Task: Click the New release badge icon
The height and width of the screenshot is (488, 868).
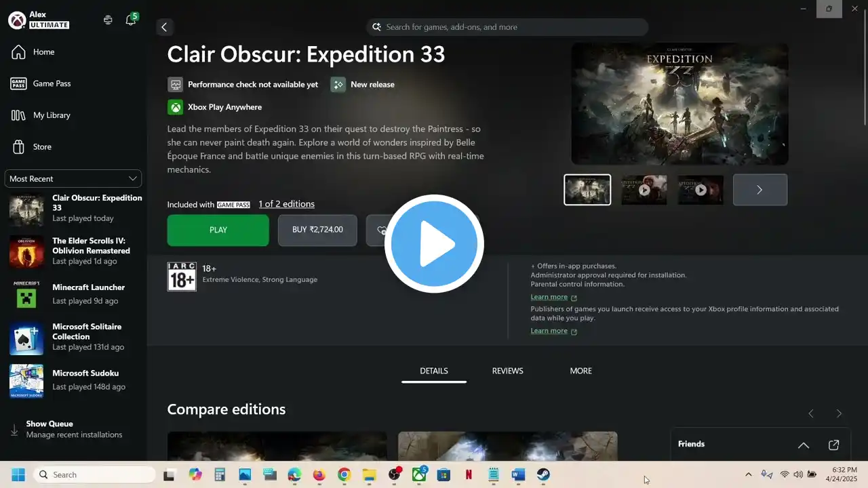Action: click(338, 85)
